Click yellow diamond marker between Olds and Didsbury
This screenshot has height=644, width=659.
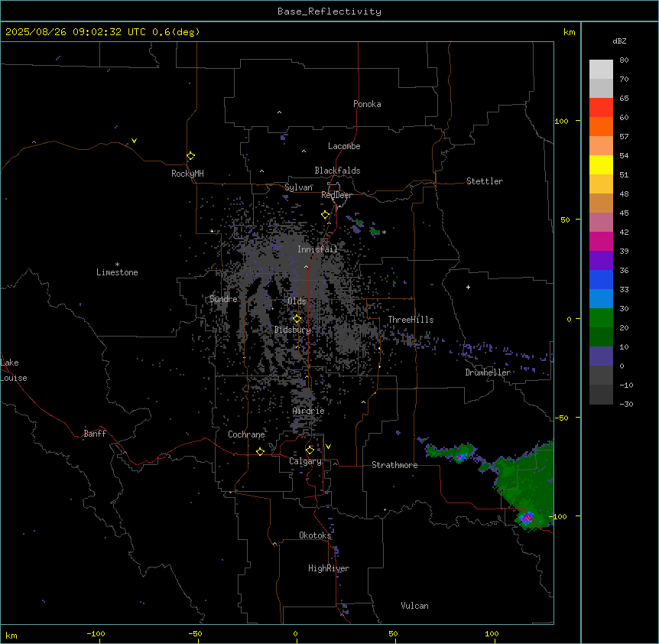pos(297,319)
